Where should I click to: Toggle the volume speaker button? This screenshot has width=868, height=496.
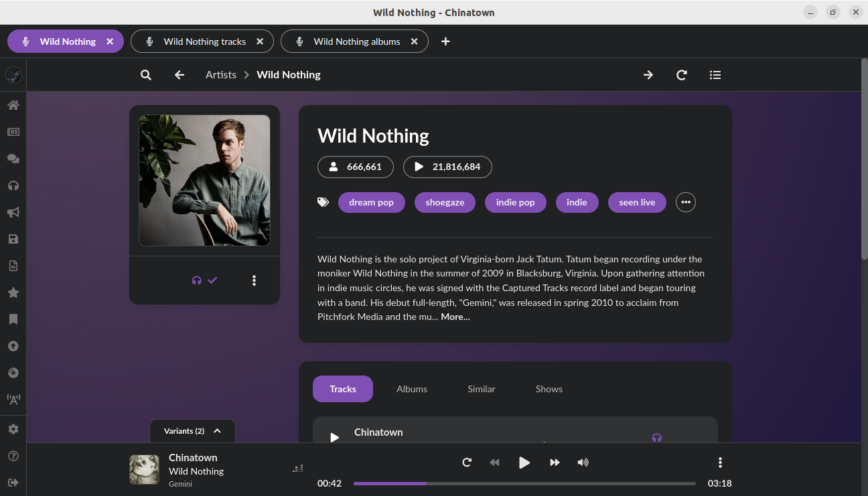pyautogui.click(x=583, y=463)
